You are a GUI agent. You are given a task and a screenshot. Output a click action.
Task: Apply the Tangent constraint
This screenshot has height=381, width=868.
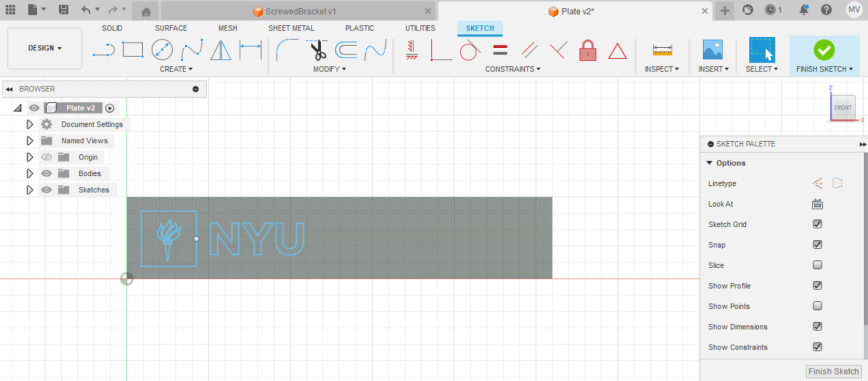(470, 50)
